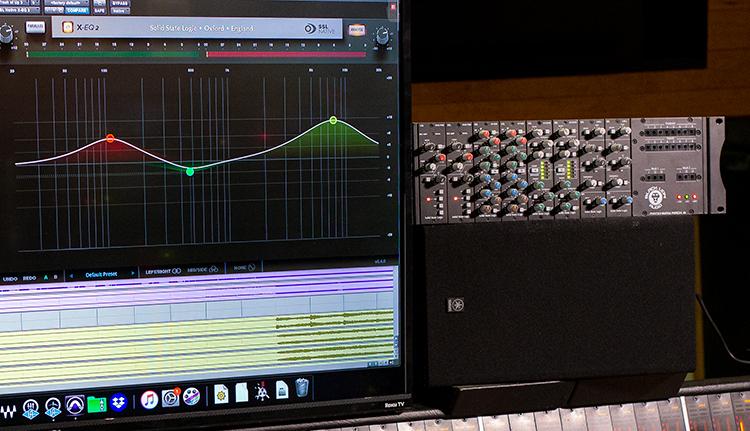Select the green high-frequency boost EQ node
750x431 pixels.
[x=333, y=120]
